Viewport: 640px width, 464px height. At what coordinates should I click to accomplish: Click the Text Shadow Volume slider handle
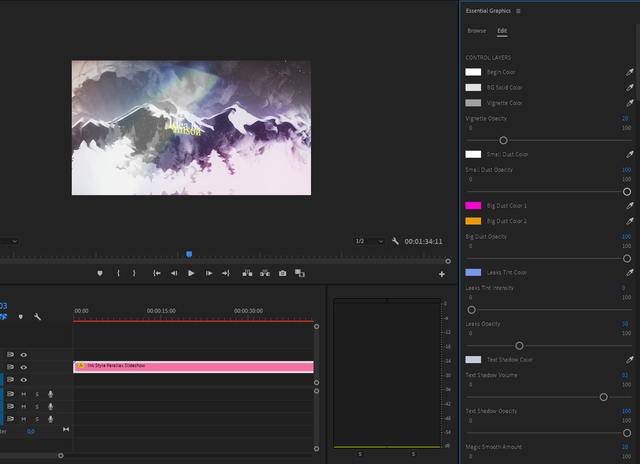coord(603,397)
